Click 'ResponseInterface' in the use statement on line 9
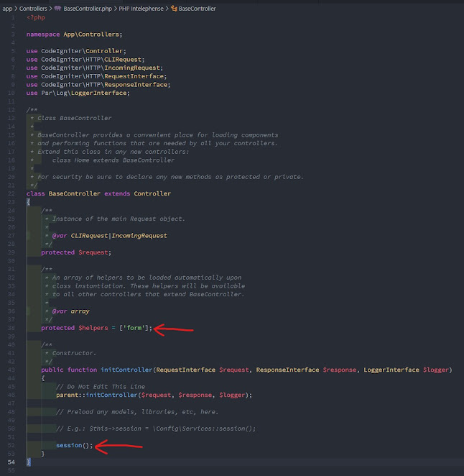Viewport: 464px width, 476px height. point(136,85)
